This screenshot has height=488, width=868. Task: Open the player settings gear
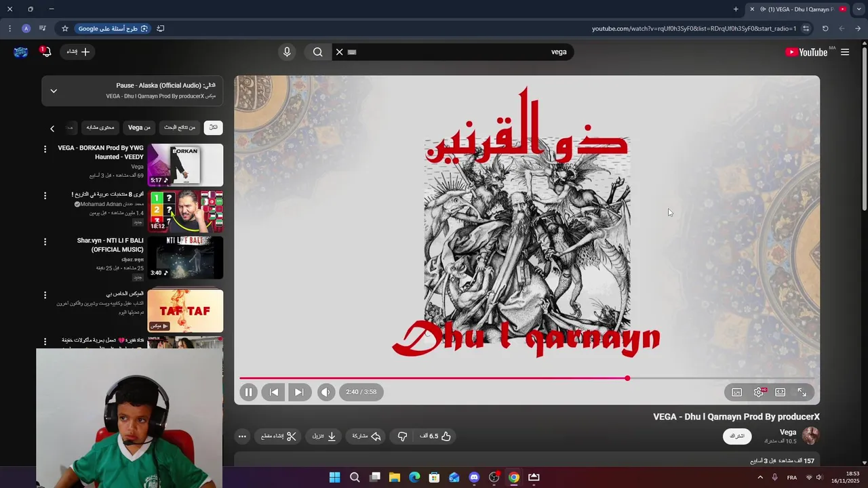[x=759, y=392]
